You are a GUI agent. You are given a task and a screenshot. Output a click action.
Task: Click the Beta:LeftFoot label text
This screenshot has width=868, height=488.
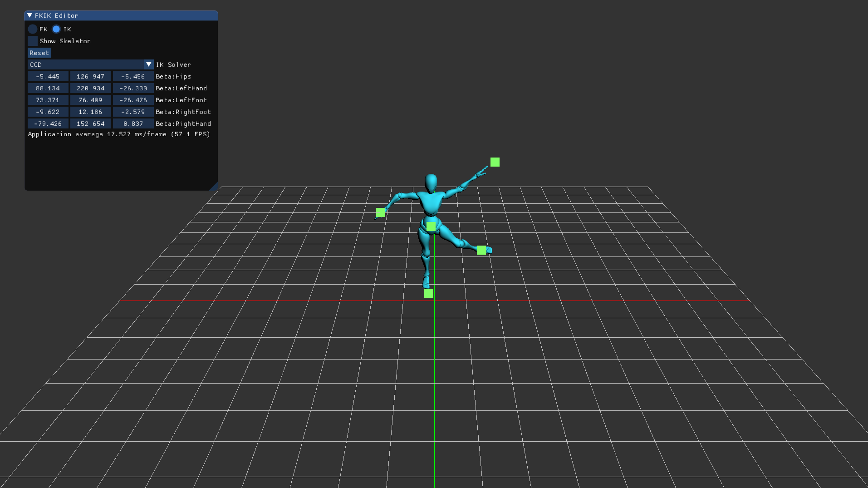(x=181, y=100)
